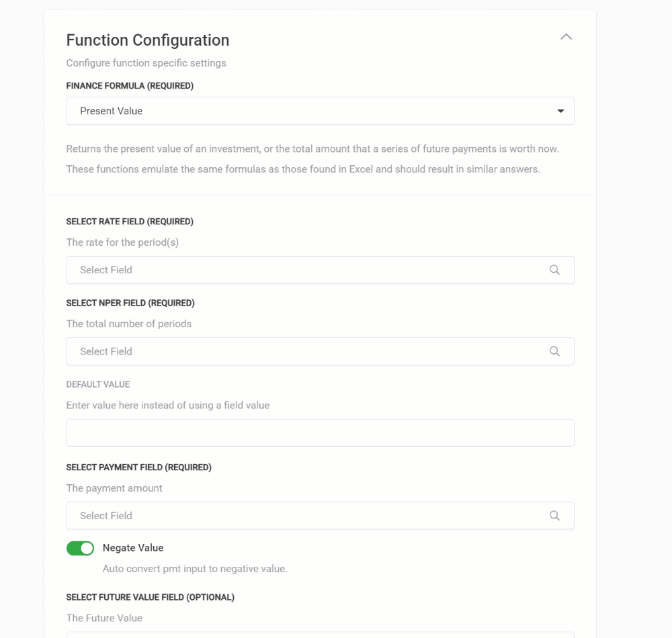Image resolution: width=672 pixels, height=638 pixels.
Task: Collapse the Function Configuration section chevron
Action: click(566, 37)
